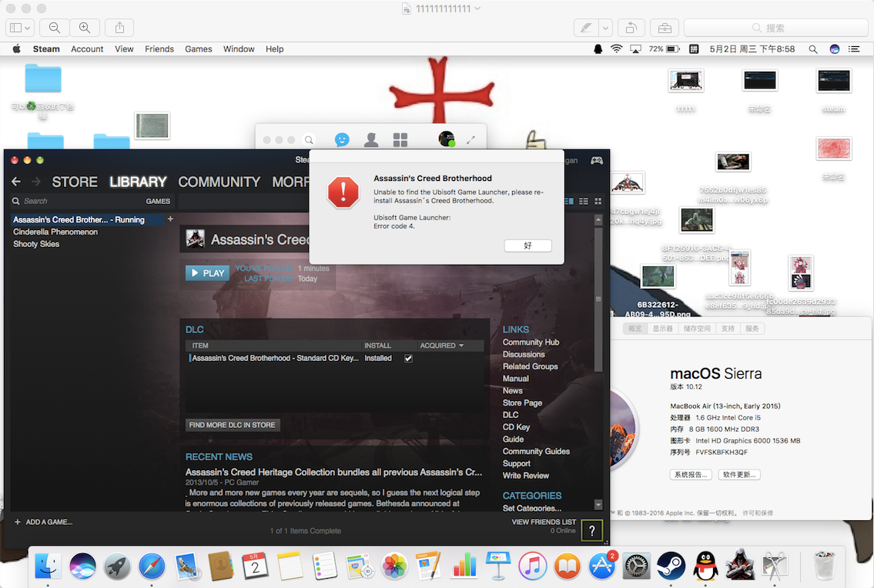The width and height of the screenshot is (874, 588).
Task: Open the QQ apps grid icon
Action: click(x=400, y=140)
